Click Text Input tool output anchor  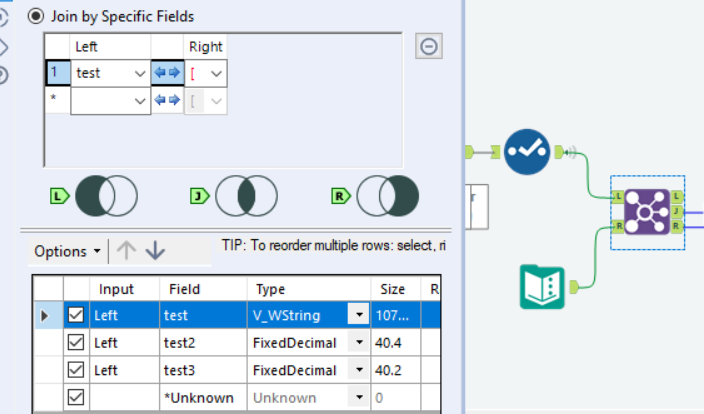pos(574,287)
